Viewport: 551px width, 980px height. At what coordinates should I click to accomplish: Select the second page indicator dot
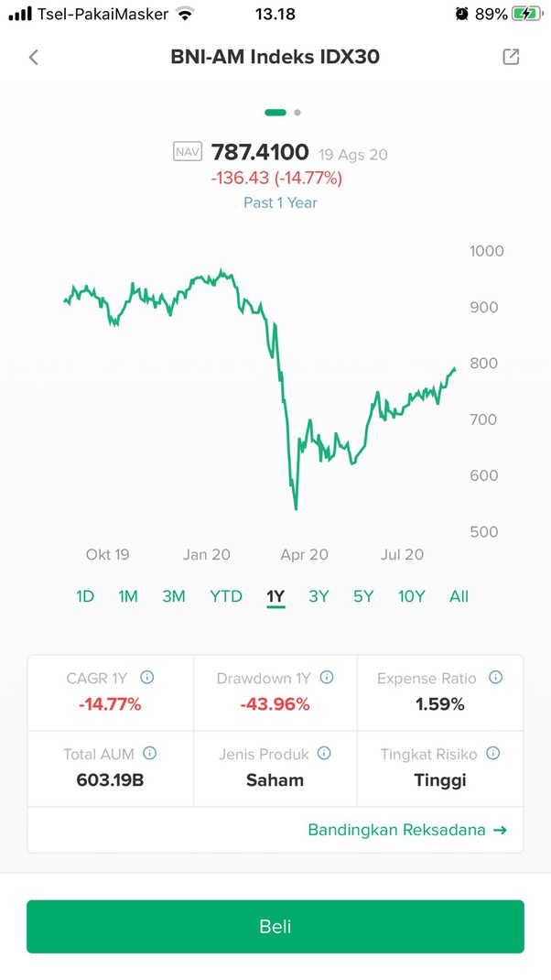coord(297,113)
